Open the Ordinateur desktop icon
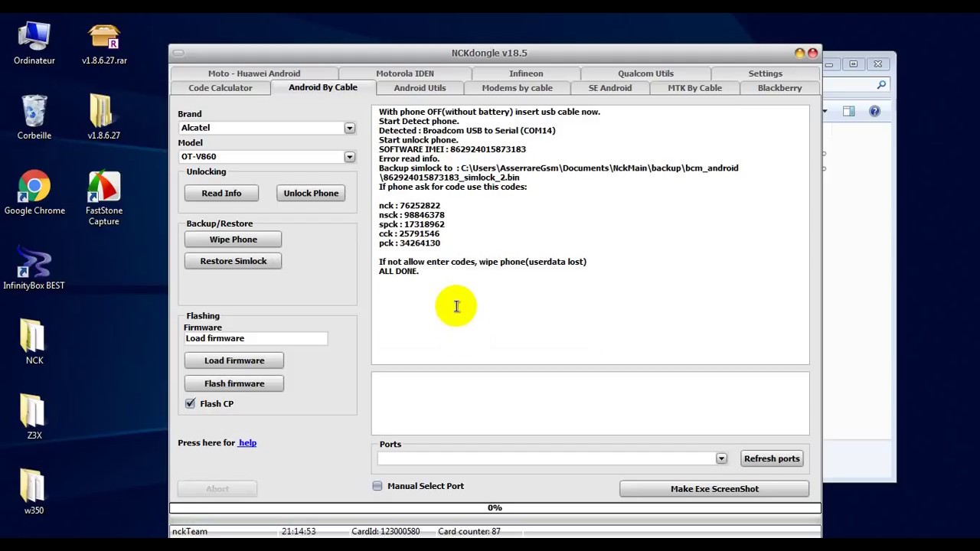The width and height of the screenshot is (980, 551). [x=34, y=43]
